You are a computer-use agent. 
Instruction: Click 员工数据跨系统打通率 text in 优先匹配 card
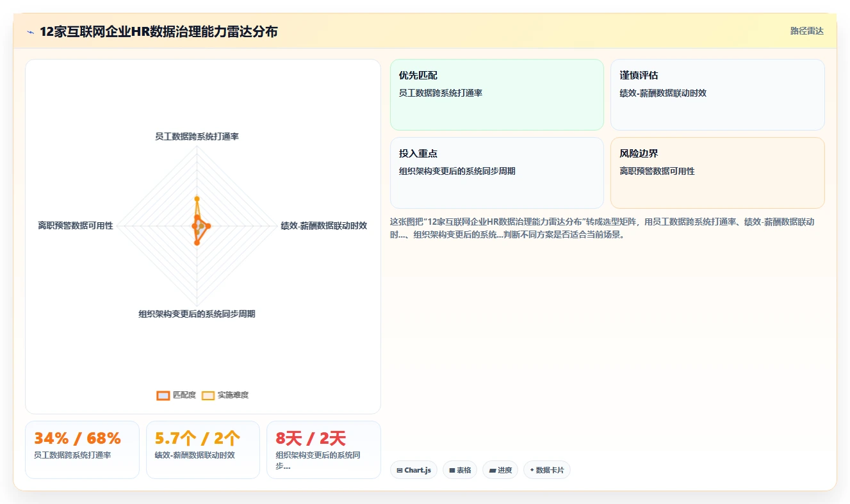(x=441, y=93)
